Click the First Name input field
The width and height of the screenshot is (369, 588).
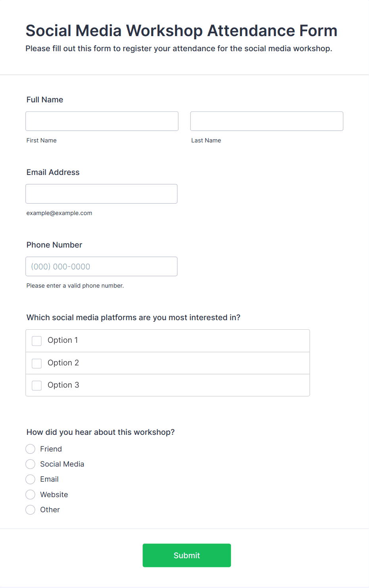click(x=102, y=121)
